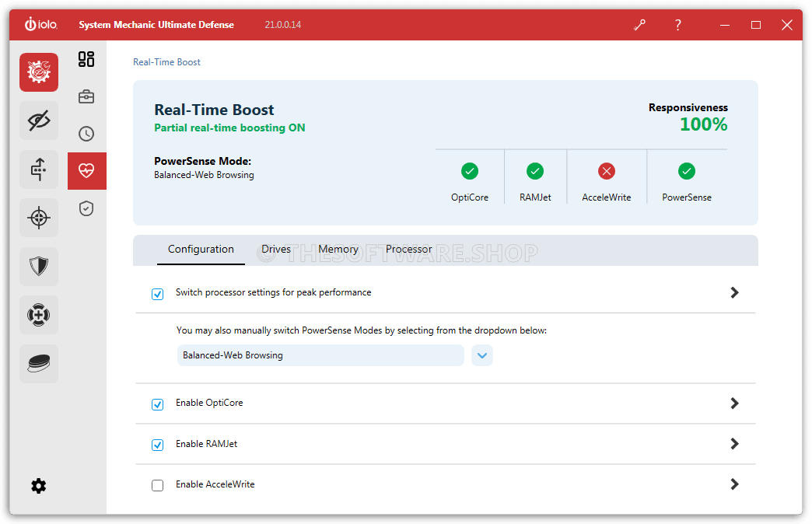Open the shield sidebar icon
Image resolution: width=812 pixels, height=524 pixels.
[x=39, y=266]
